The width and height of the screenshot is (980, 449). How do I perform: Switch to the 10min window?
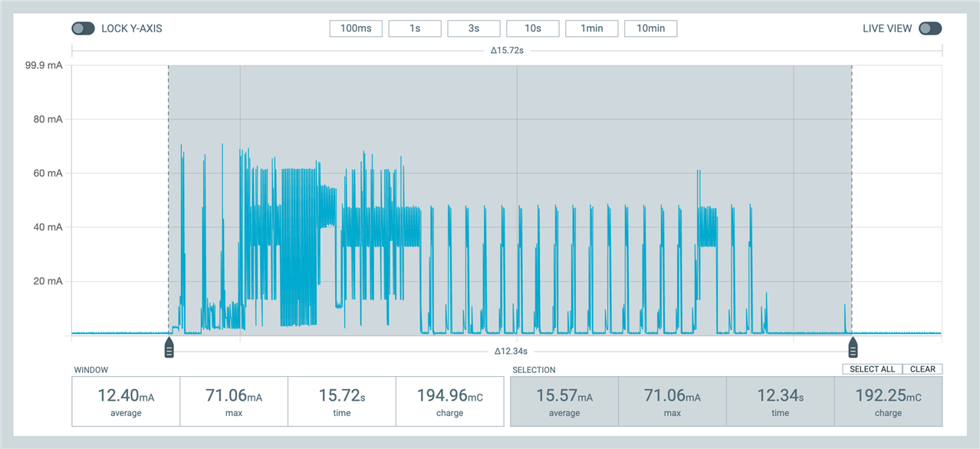click(x=650, y=28)
